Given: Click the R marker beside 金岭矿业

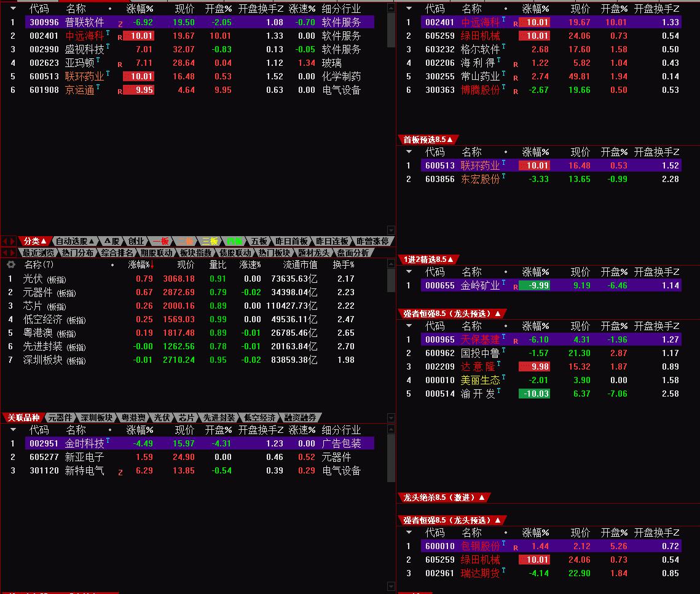Looking at the screenshot, I should tap(516, 287).
